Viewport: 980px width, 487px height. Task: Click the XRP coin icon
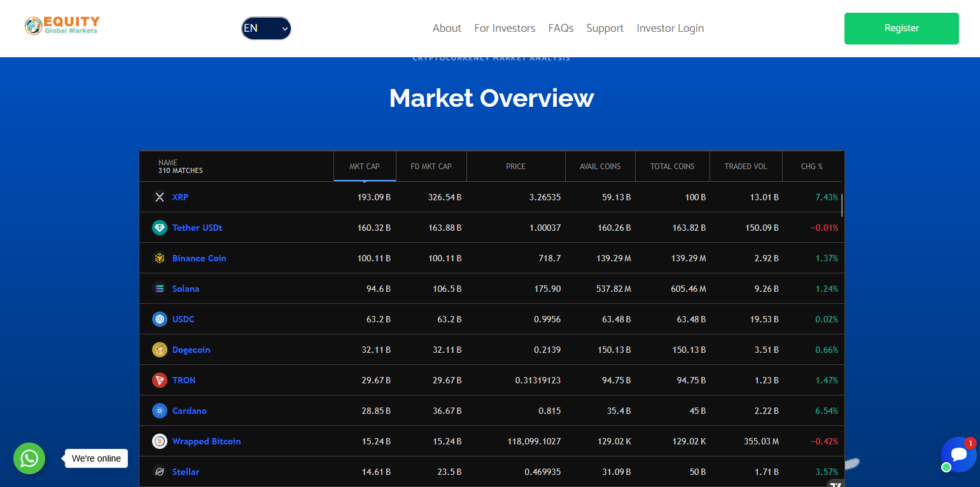160,197
